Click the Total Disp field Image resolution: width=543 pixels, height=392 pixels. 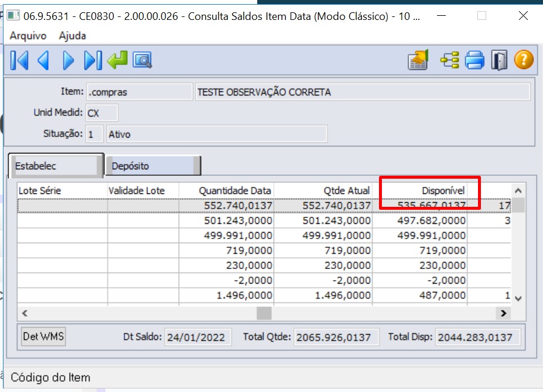coord(478,338)
